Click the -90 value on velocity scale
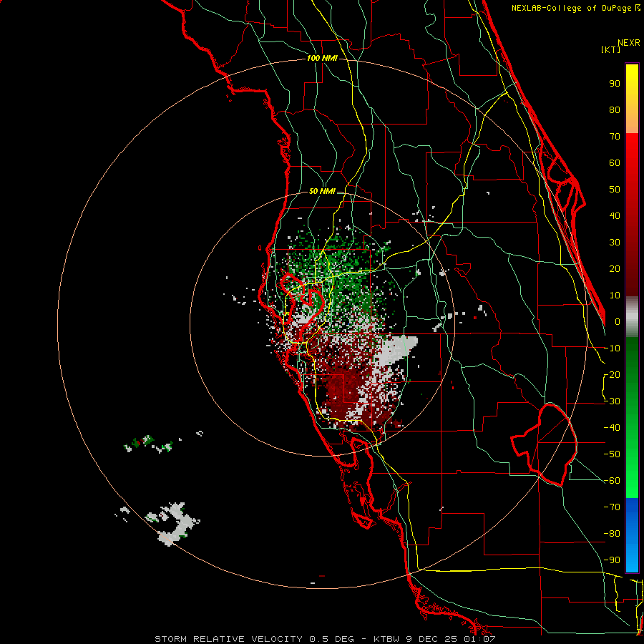Image resolution: width=644 pixels, height=644 pixels. (612, 560)
